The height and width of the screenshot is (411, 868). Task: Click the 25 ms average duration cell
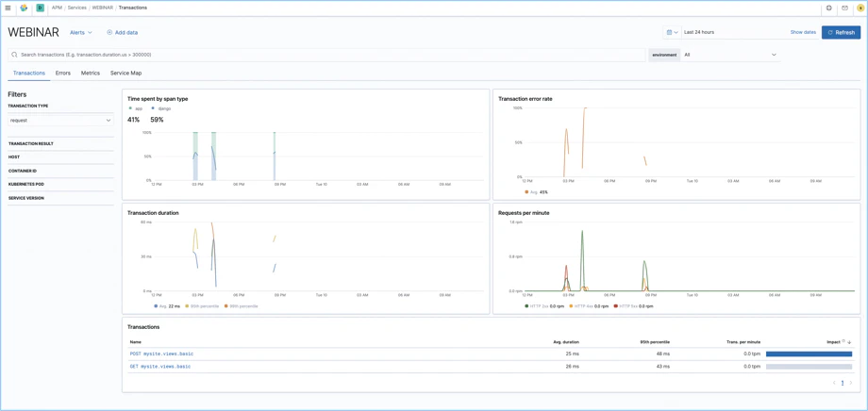(573, 353)
